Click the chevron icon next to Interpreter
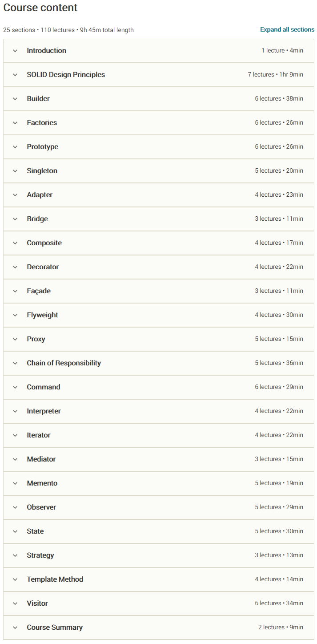The height and width of the screenshot is (644, 317). pos(15,411)
